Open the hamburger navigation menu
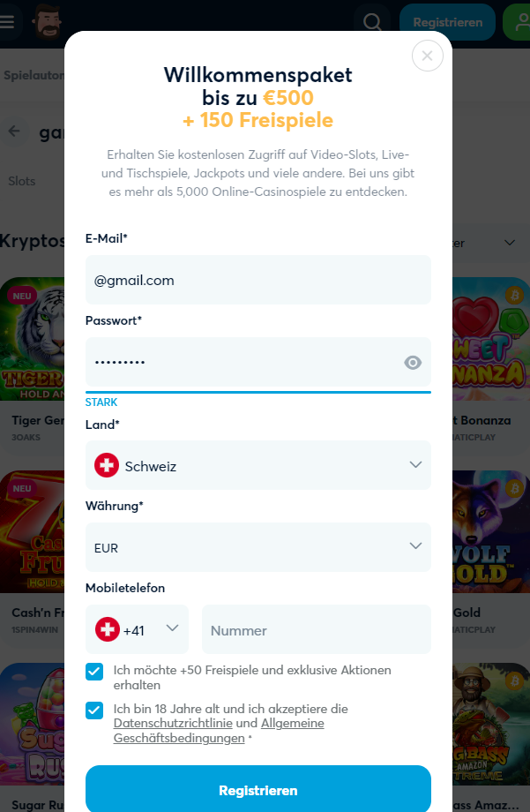 [x=9, y=22]
